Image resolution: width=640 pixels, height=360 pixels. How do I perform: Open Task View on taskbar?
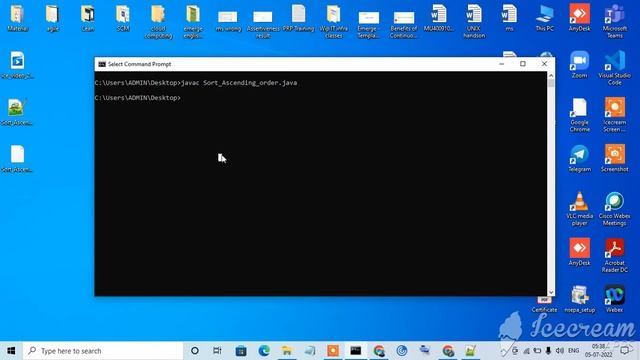coord(217,351)
